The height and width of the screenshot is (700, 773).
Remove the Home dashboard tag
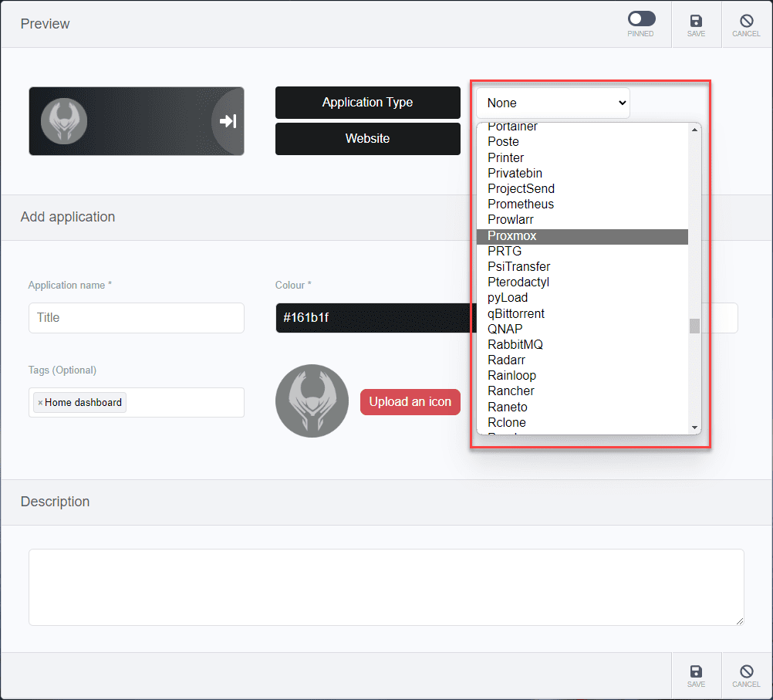40,403
